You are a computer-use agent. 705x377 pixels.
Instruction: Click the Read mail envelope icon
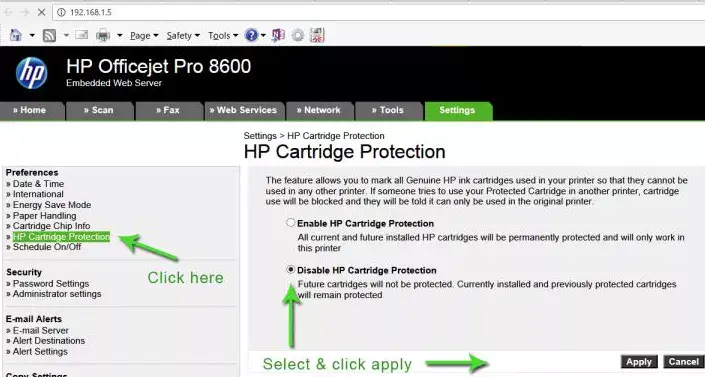point(81,35)
